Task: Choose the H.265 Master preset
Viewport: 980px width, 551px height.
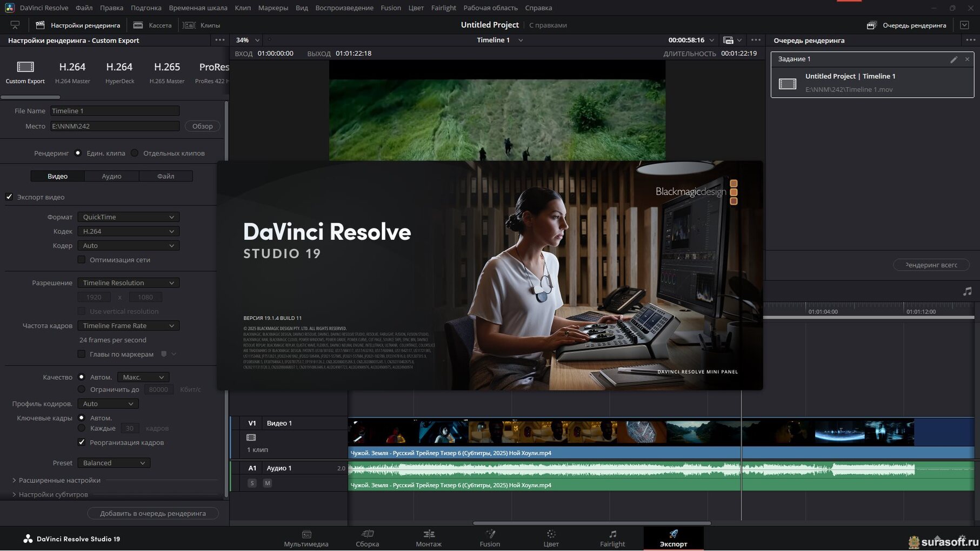Action: pos(167,72)
